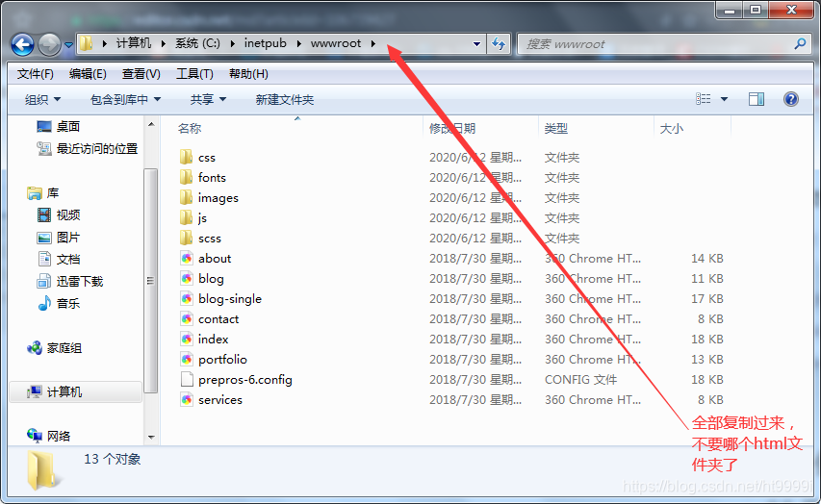This screenshot has width=821, height=504.
Task: Click the inetpub breadcrumb in address bar
Action: [265, 43]
